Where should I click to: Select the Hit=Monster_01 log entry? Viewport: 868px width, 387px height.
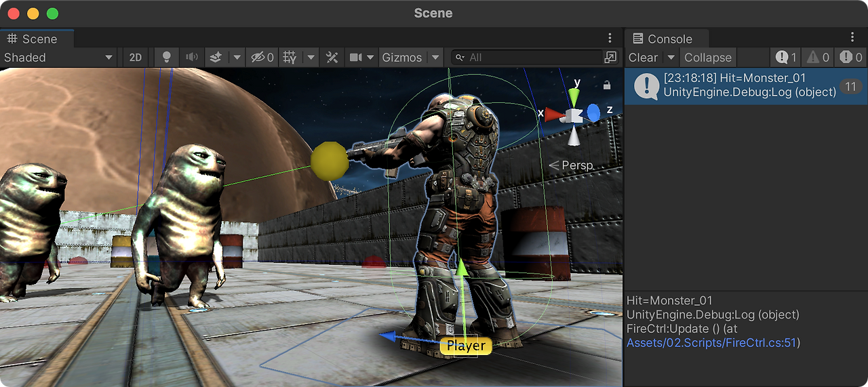(746, 85)
